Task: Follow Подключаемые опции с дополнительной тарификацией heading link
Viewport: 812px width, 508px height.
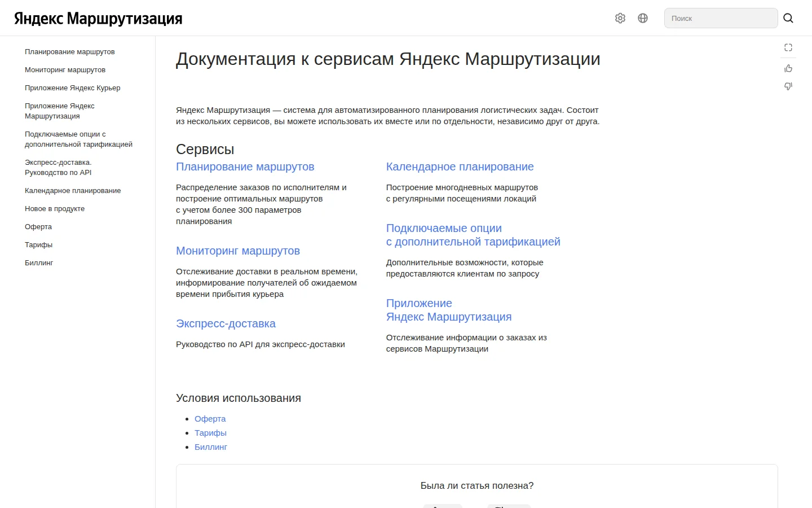Action: (473, 235)
